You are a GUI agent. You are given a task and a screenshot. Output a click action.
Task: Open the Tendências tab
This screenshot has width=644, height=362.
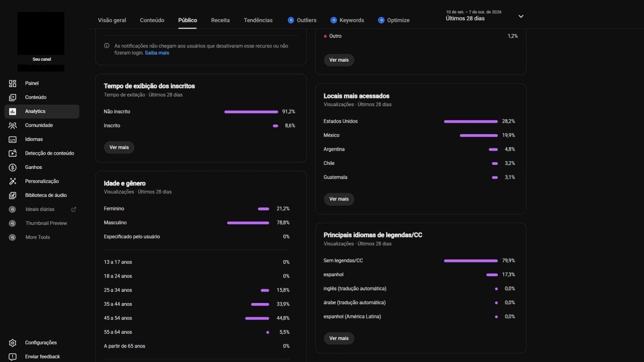coord(258,20)
